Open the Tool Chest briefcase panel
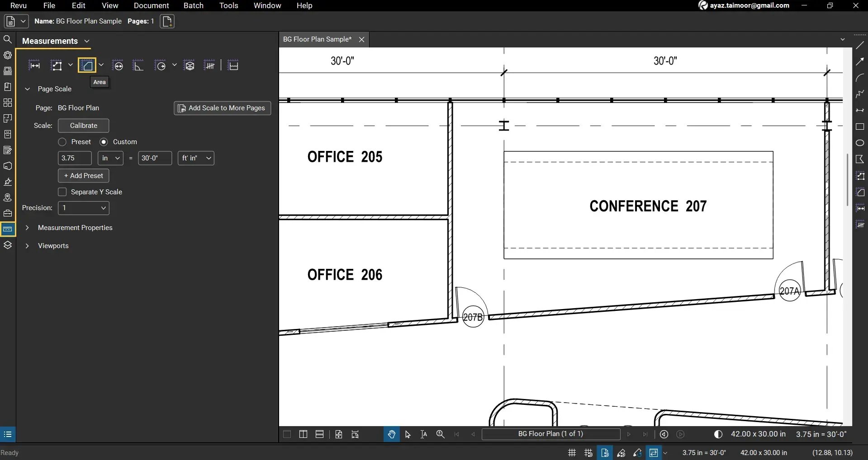 point(8,213)
